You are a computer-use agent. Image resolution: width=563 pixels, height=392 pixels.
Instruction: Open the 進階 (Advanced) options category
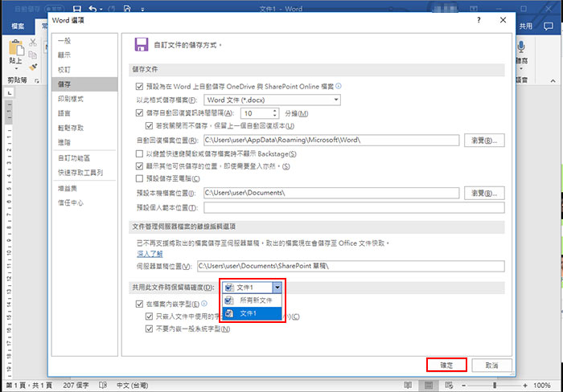point(84,142)
